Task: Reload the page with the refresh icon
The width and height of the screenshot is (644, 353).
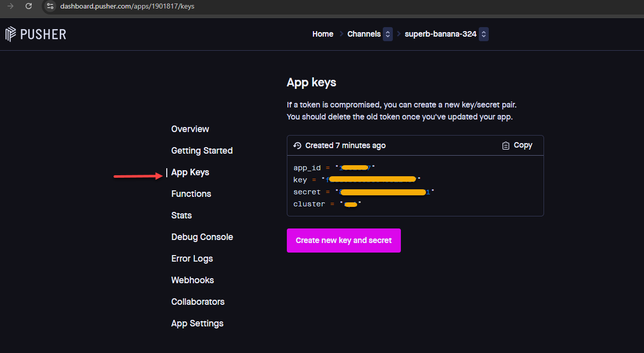Action: pyautogui.click(x=29, y=6)
